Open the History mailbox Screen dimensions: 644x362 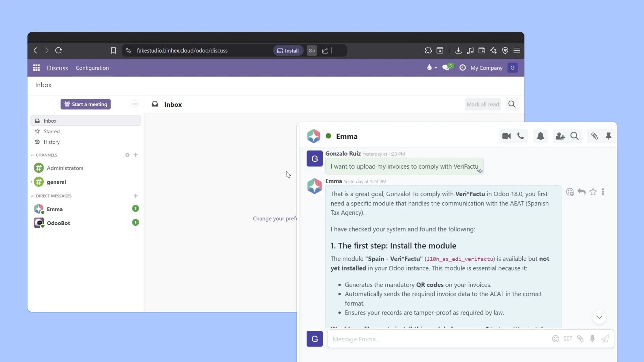86,142
